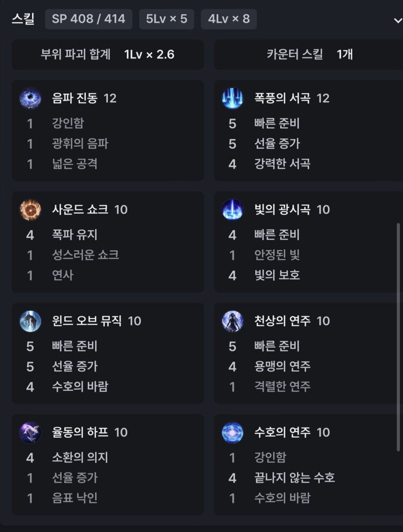Select the 부위 파괴 합계 summary box
The width and height of the screenshot is (403, 532).
108,54
